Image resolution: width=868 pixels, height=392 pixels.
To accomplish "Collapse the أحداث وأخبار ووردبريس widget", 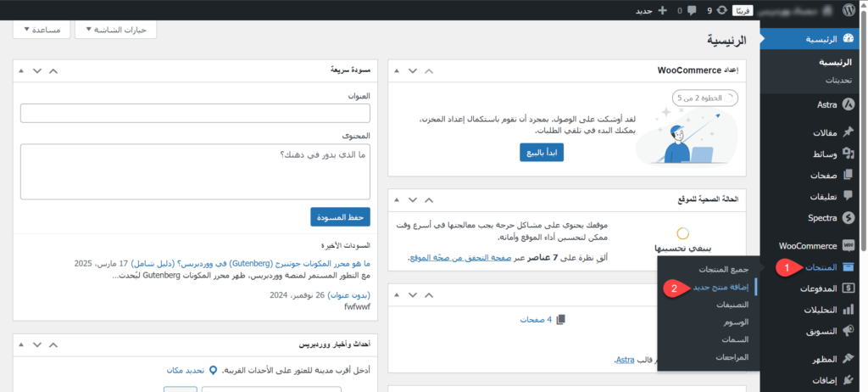I will 21,344.
